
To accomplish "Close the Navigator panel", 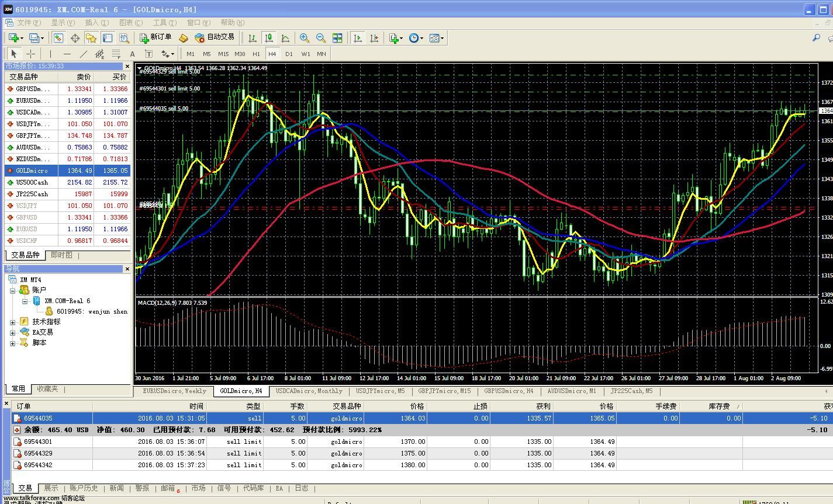I will (127, 269).
